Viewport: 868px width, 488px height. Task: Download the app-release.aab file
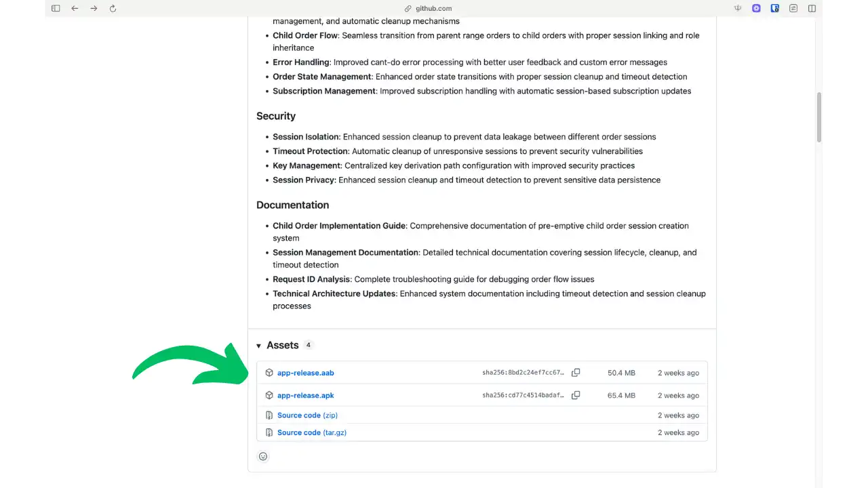point(305,372)
